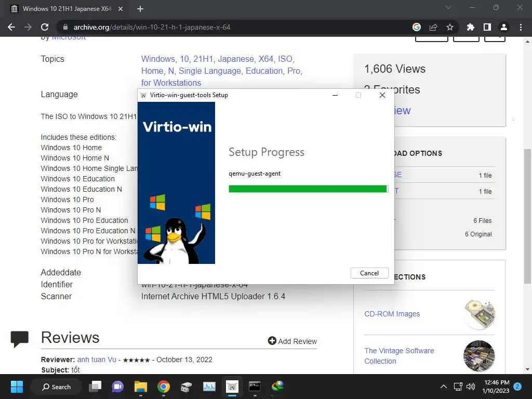
Task: Switch to Virtio-win setup taskbar icon
Action: pos(232,387)
